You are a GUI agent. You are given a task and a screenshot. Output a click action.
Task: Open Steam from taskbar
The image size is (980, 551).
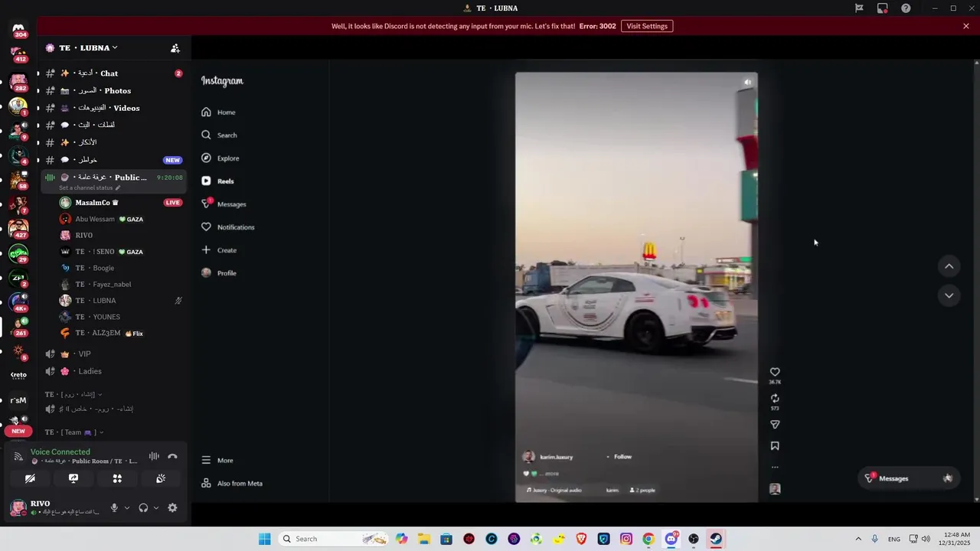click(x=716, y=539)
